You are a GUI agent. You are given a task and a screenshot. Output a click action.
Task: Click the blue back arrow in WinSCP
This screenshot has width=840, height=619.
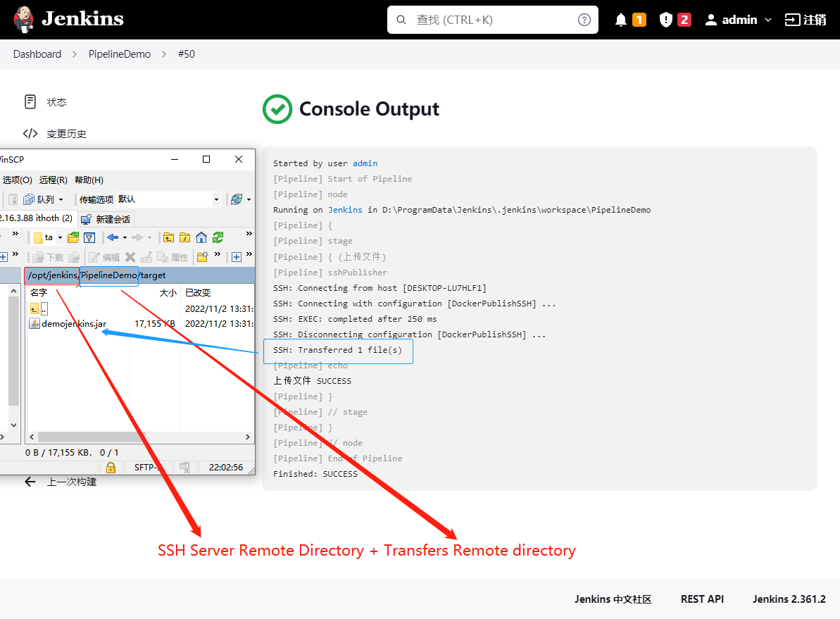pyautogui.click(x=113, y=237)
